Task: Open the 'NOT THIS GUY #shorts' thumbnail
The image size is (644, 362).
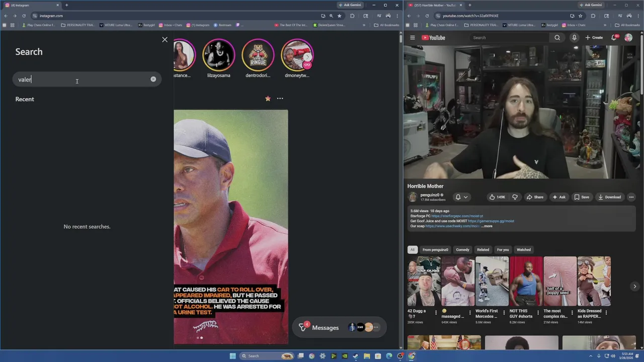Action: point(526,281)
